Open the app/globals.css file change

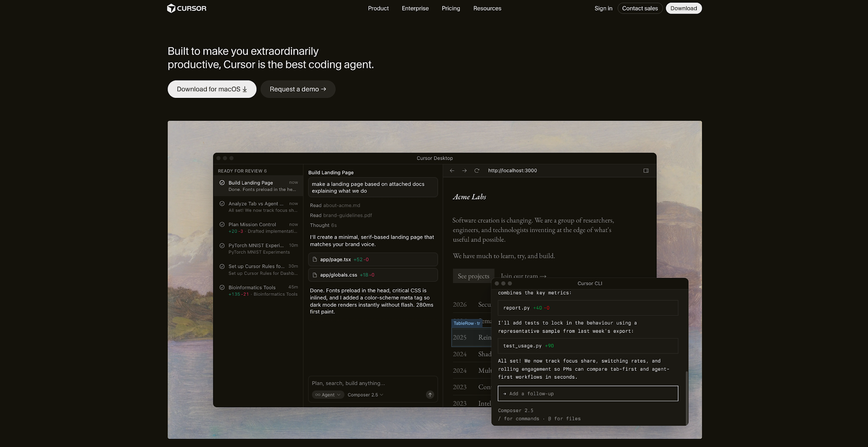pos(373,275)
